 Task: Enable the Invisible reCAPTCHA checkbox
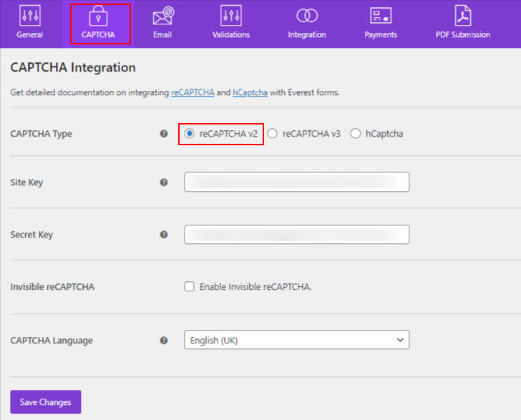coord(190,286)
